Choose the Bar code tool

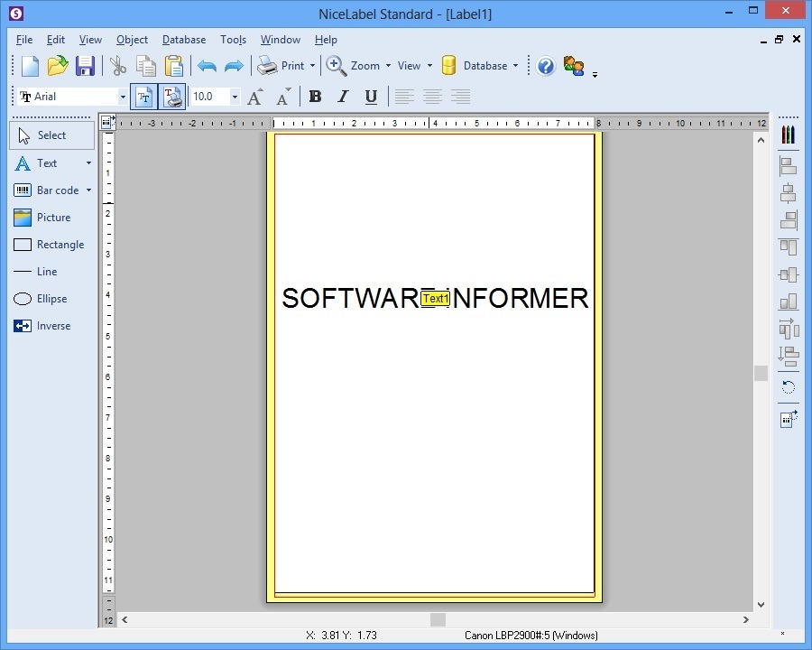pos(46,190)
